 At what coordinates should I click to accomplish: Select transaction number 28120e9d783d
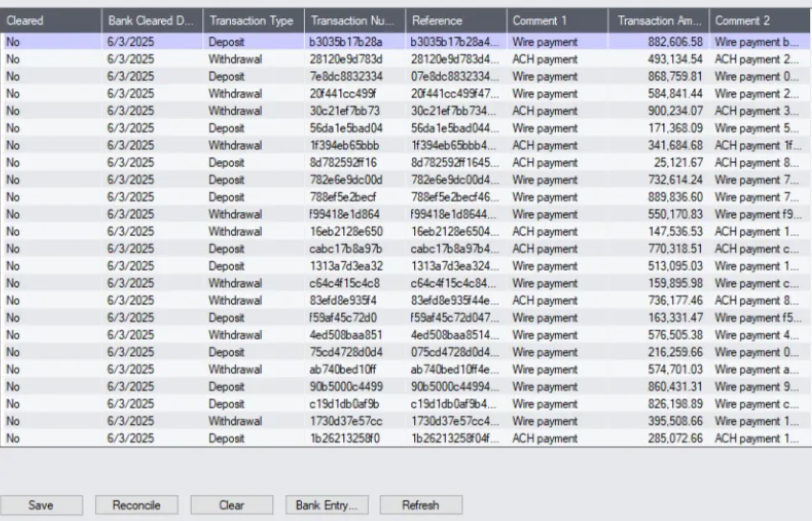[x=346, y=59]
